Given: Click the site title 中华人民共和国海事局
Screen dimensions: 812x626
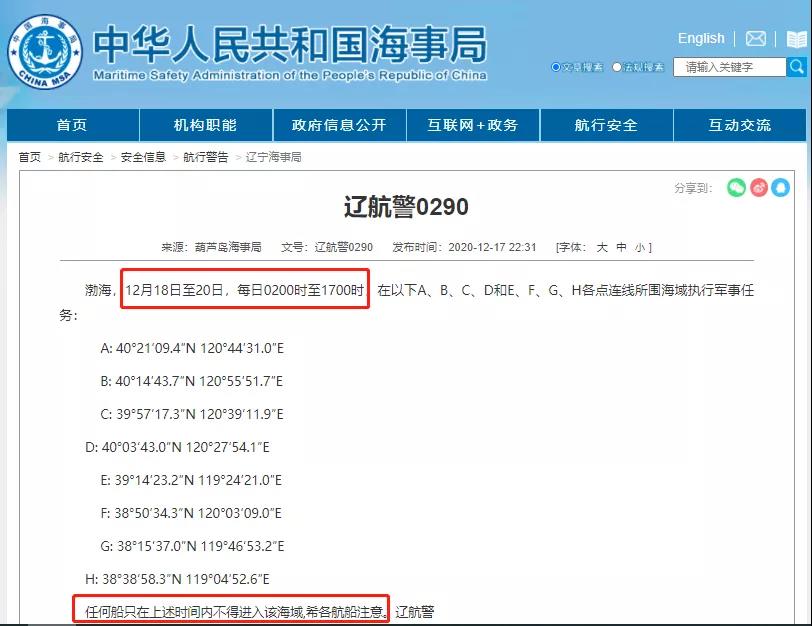Looking at the screenshot, I should pos(290,45).
